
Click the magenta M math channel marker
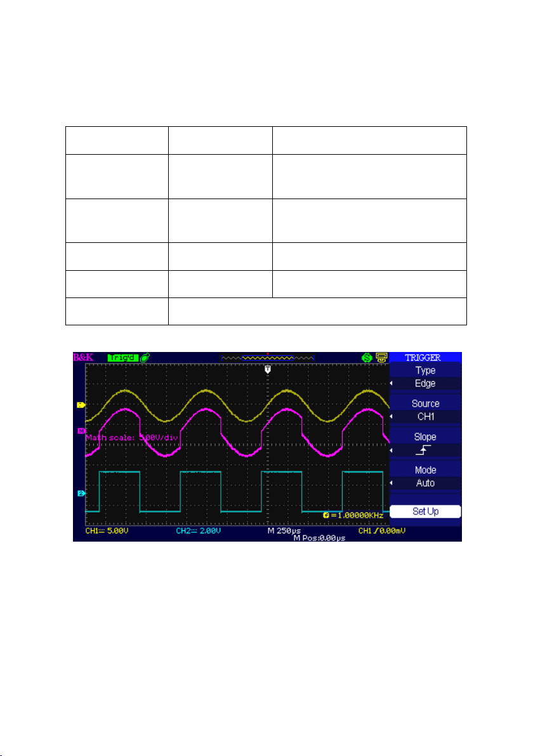click(81, 431)
